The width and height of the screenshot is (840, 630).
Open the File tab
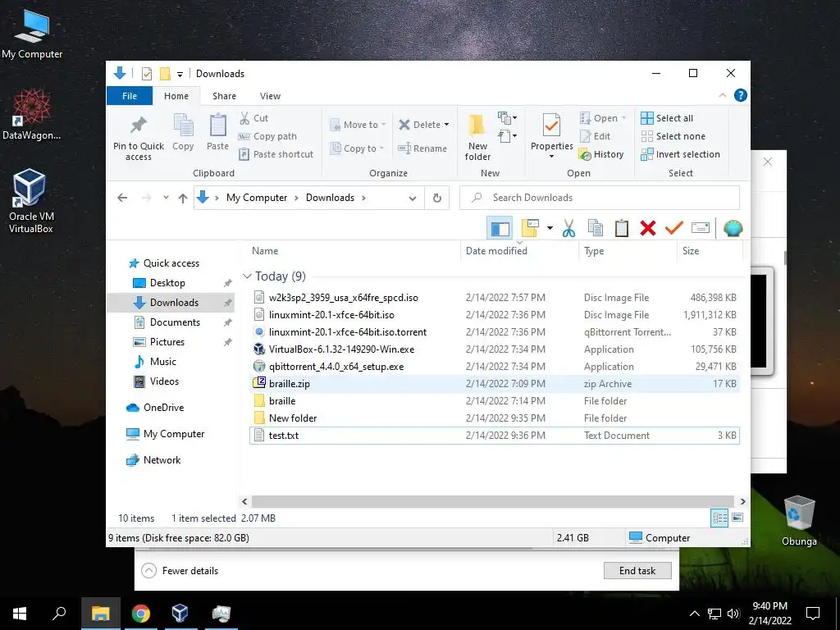click(x=130, y=96)
